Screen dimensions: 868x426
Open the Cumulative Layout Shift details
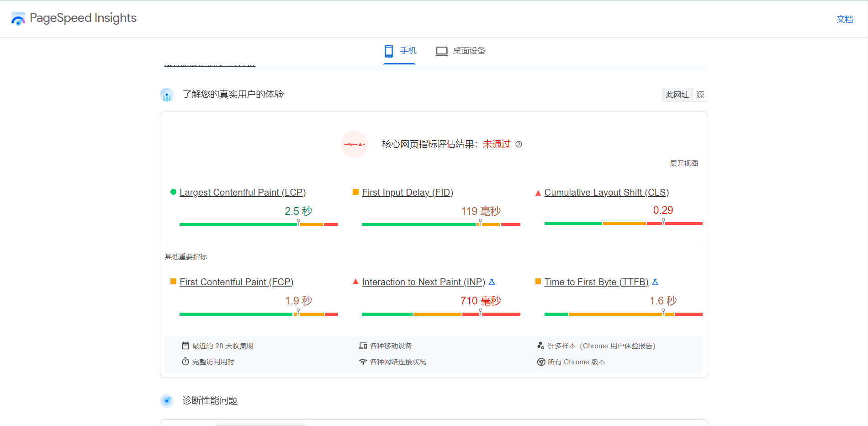pyautogui.click(x=606, y=192)
